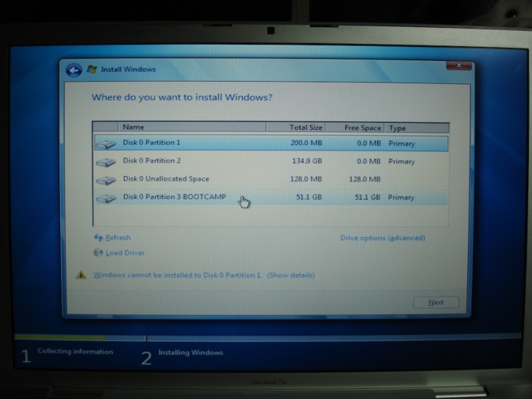Open Drive options (advanced)
Screen dimensions: 532x399
click(382, 238)
